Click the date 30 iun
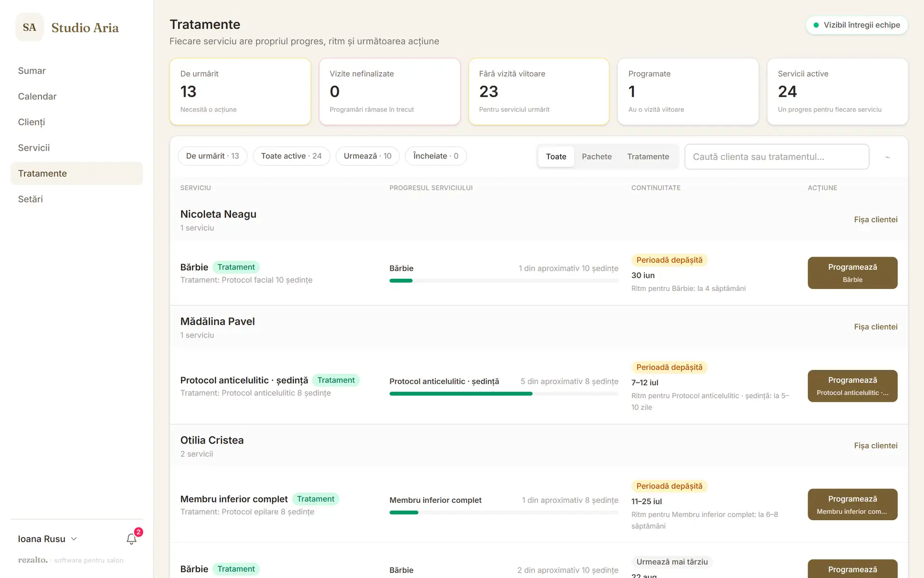The height and width of the screenshot is (578, 924). 643,276
